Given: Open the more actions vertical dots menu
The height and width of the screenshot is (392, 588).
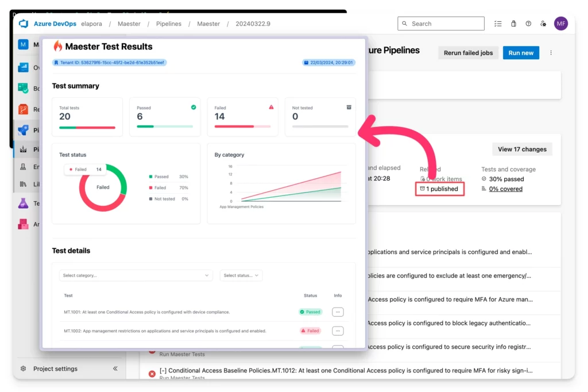Looking at the screenshot, I should point(551,53).
